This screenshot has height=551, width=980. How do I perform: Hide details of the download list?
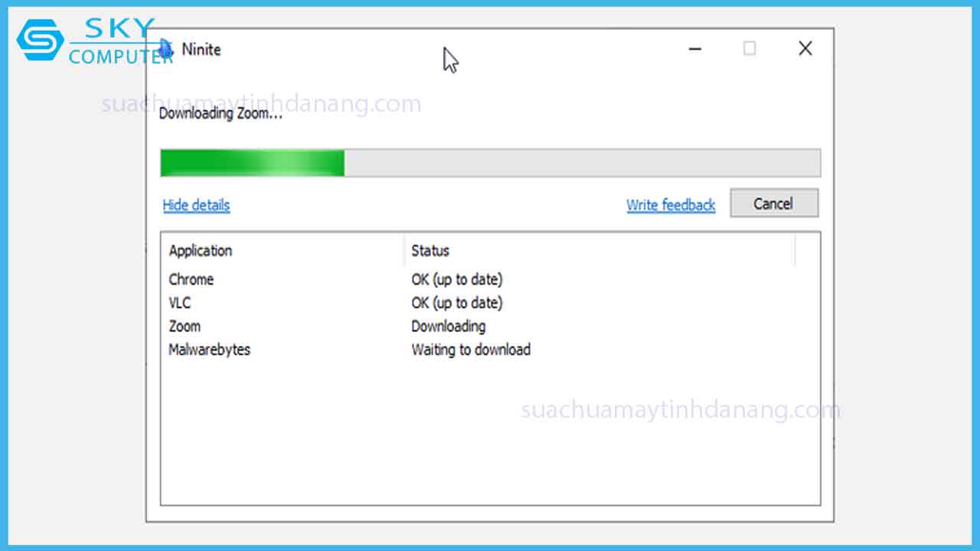click(196, 205)
